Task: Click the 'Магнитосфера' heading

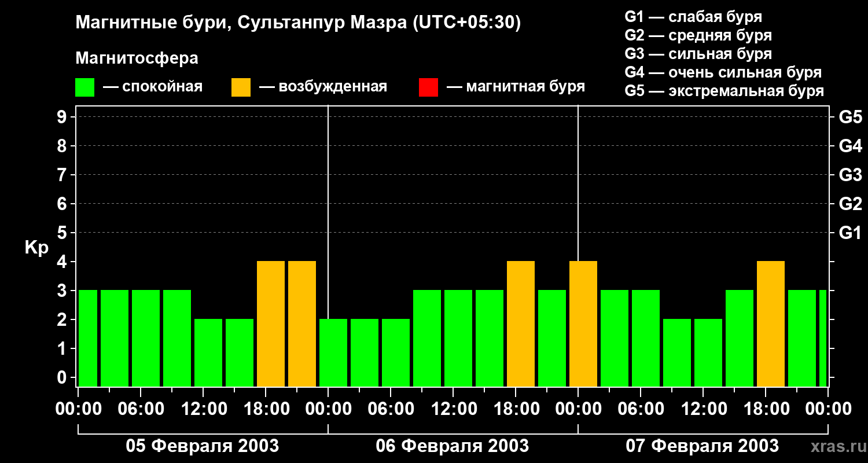Action: 137,58
